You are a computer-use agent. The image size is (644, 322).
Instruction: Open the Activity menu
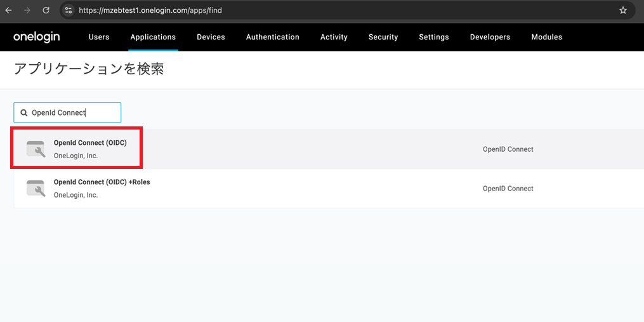[x=334, y=37]
